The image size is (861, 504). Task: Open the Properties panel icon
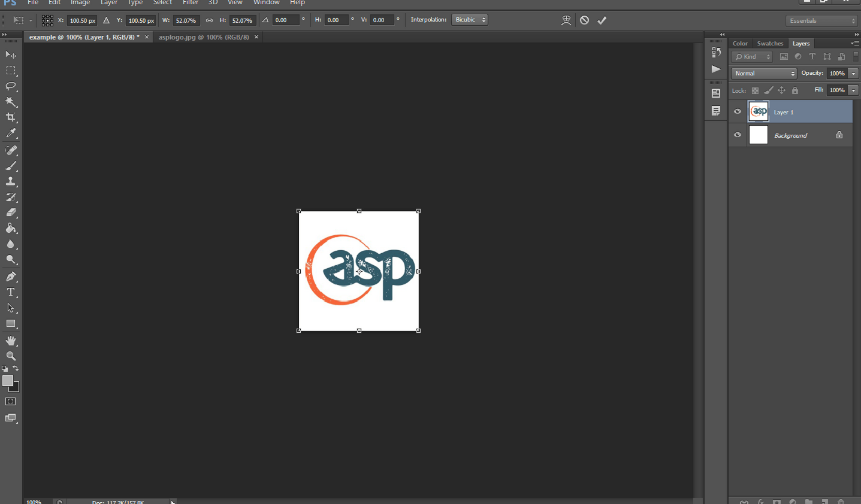pyautogui.click(x=716, y=93)
